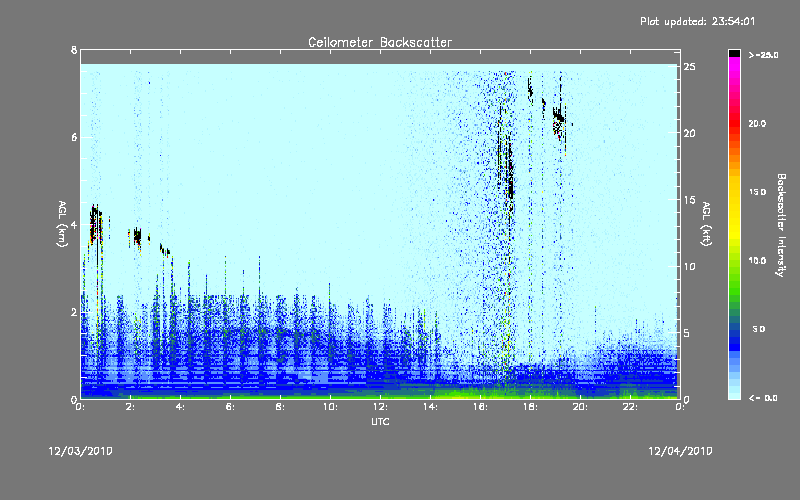Image resolution: width=800 pixels, height=500 pixels.
Task: Click the "15.0" colorbar value
Action: click(x=757, y=192)
